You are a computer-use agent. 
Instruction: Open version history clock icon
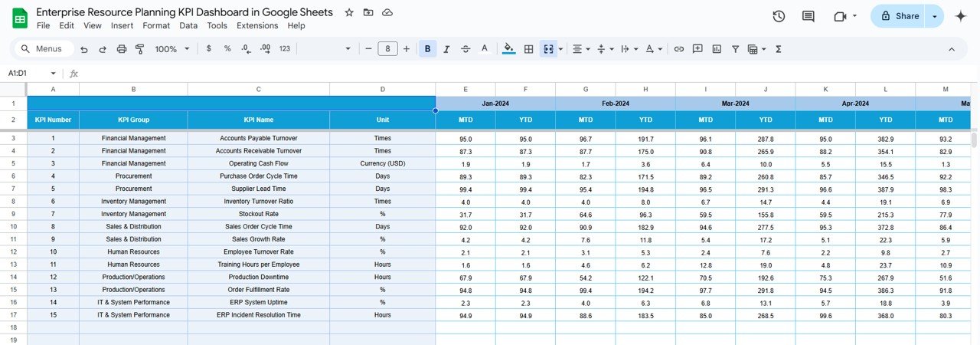coord(779,16)
